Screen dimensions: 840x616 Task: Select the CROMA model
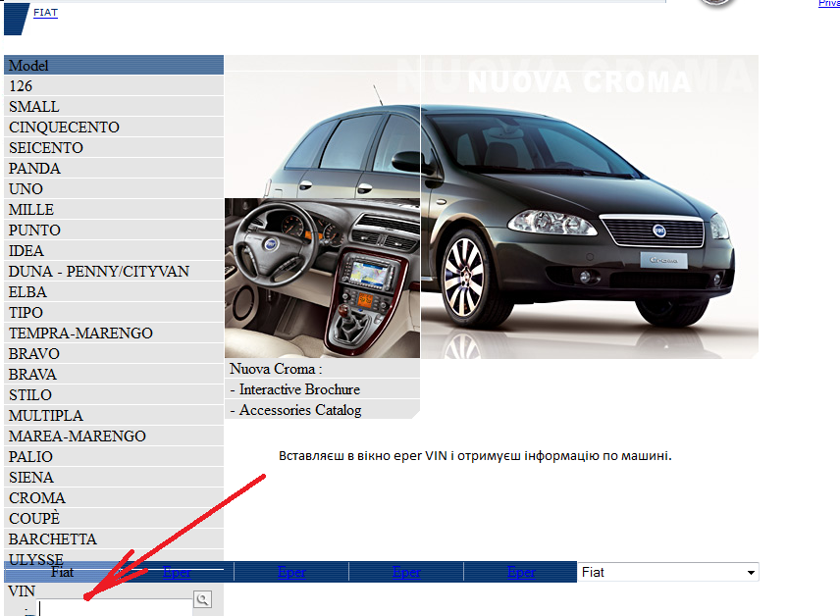(37, 498)
